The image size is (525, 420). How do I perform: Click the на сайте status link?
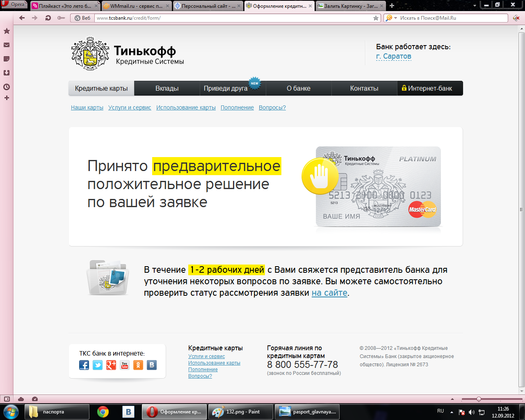[329, 293]
